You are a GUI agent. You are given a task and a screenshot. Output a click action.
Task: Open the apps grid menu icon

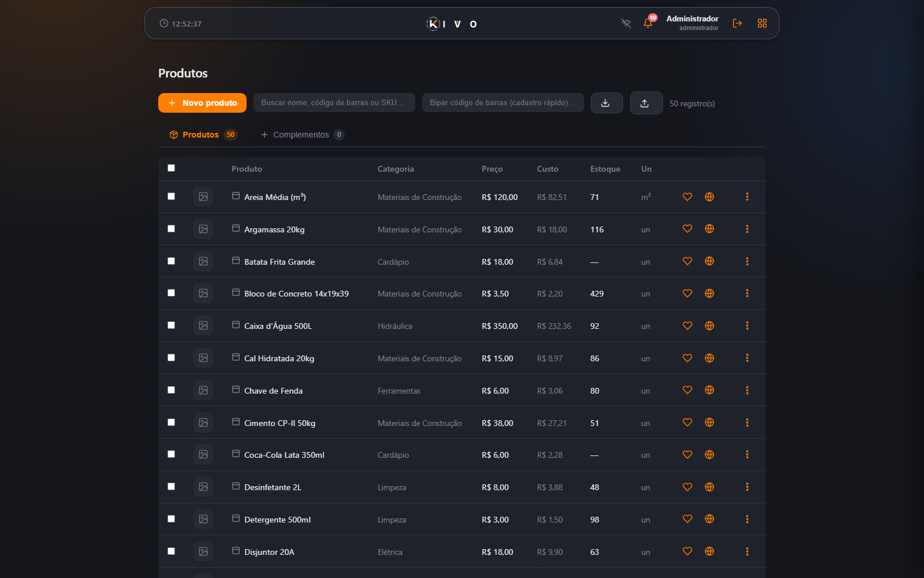click(x=762, y=23)
